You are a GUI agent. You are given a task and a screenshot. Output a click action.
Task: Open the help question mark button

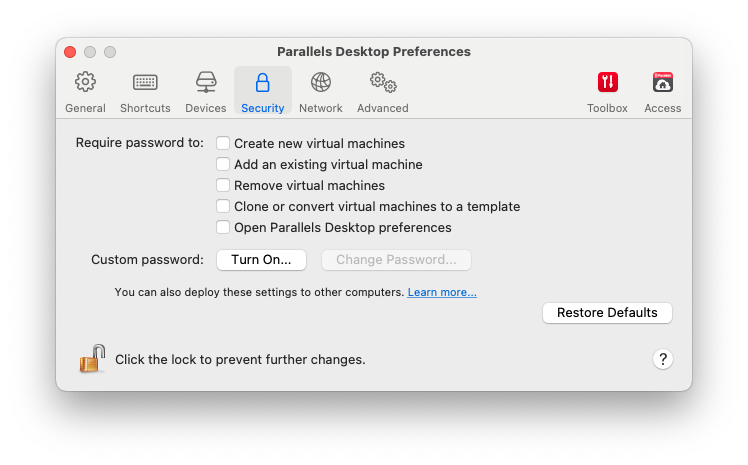662,359
